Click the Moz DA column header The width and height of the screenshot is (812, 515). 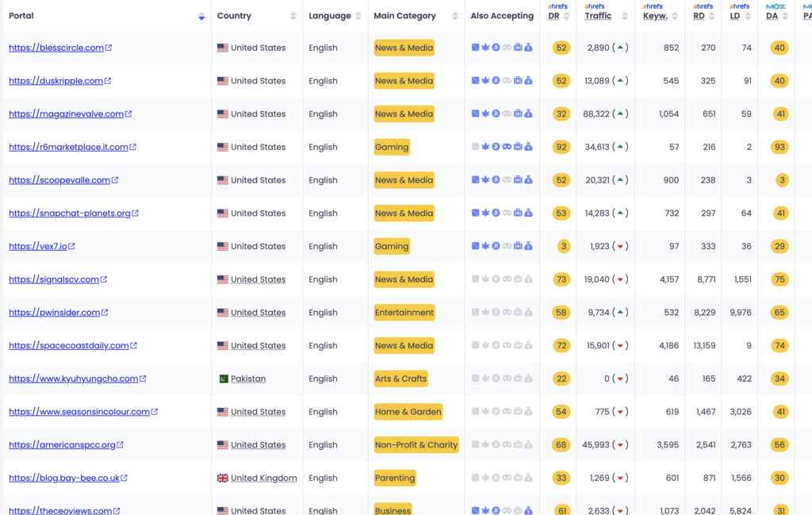pyautogui.click(x=772, y=16)
